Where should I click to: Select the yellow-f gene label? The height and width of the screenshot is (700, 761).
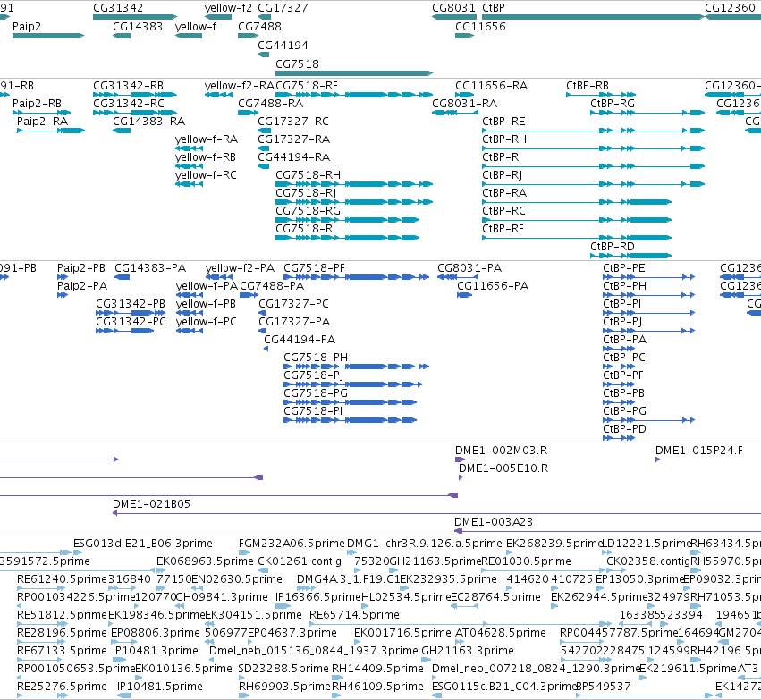coord(196,26)
